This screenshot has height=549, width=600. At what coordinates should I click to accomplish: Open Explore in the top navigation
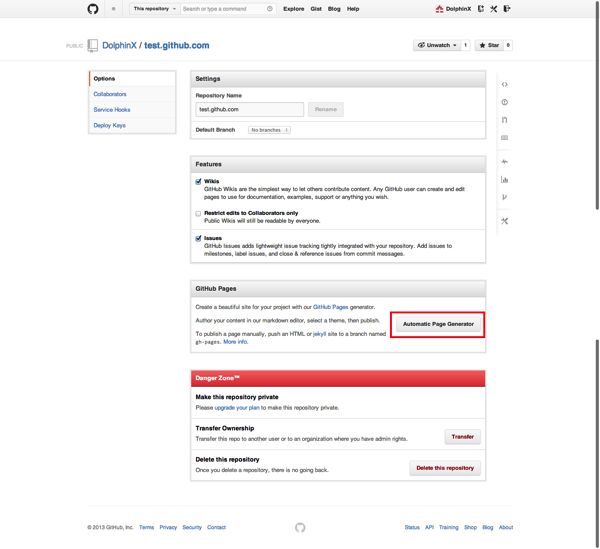[293, 9]
